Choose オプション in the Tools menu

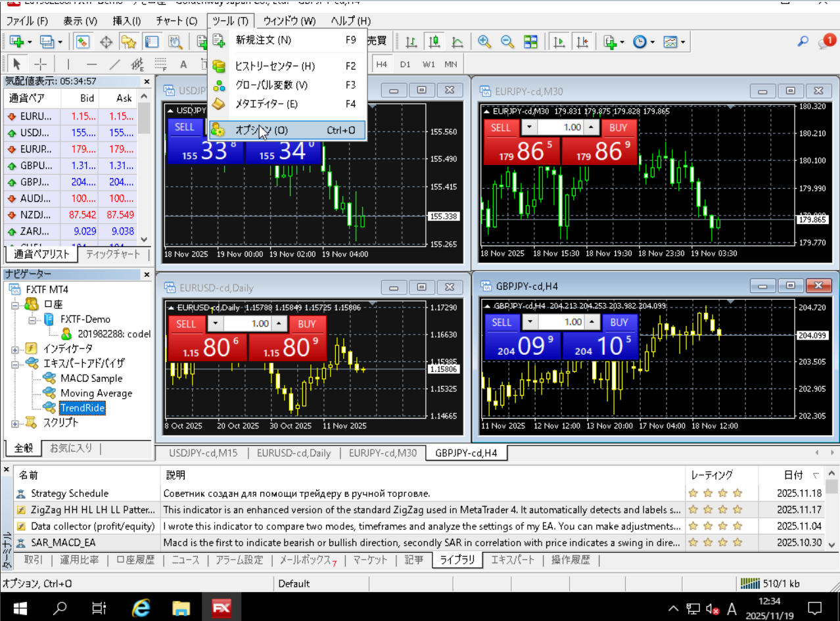click(x=287, y=130)
